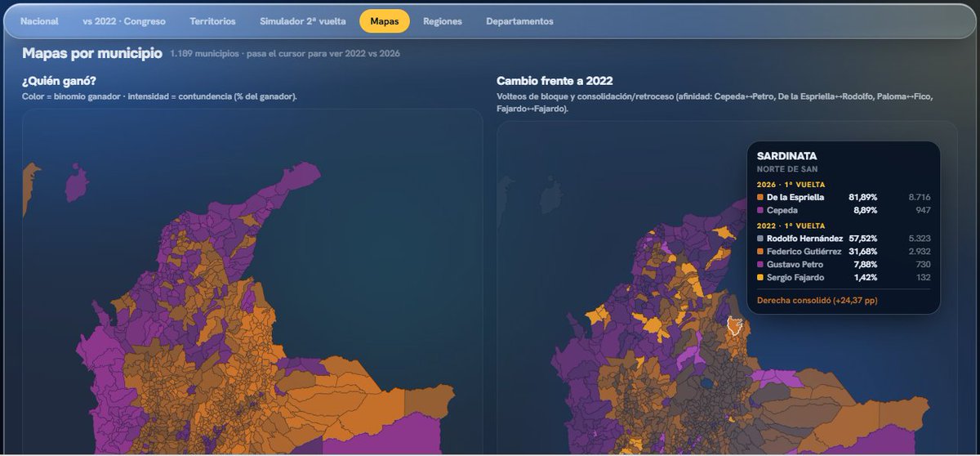Click the 2.932 vote count
The width and height of the screenshot is (980, 456).
tap(920, 252)
